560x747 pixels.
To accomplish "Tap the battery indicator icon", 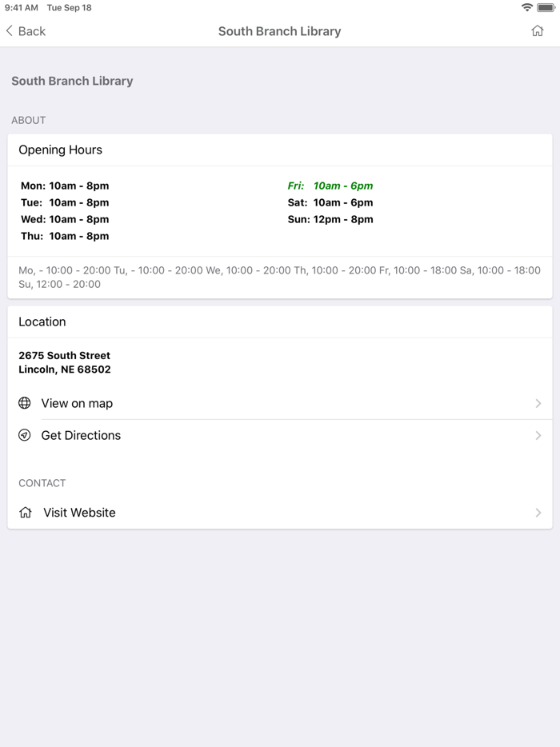I will [x=547, y=6].
